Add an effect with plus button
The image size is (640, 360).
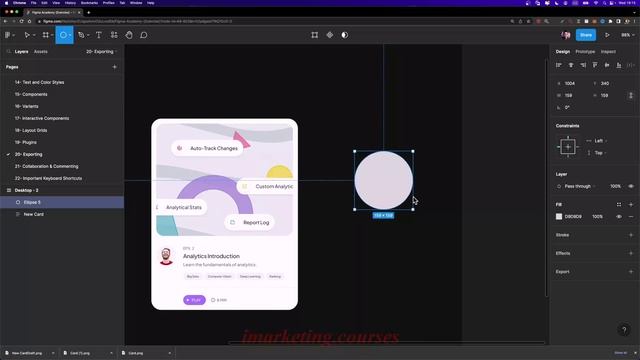pyautogui.click(x=631, y=253)
